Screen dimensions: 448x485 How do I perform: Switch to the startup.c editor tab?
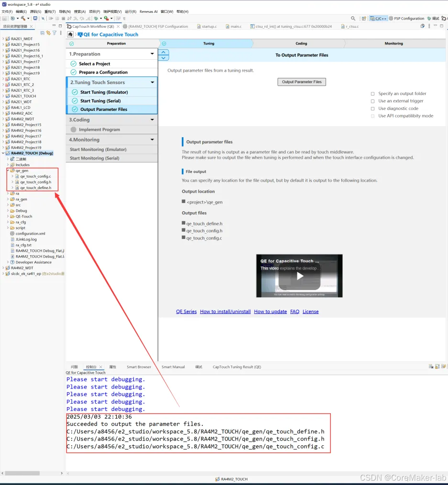pos(207,26)
